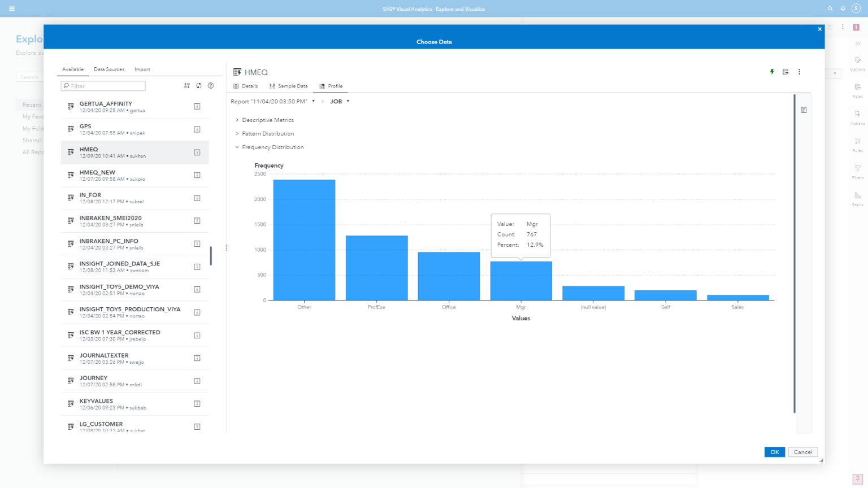Click the green lightning bolt load icon
This screenshot has width=868, height=488.
(772, 72)
